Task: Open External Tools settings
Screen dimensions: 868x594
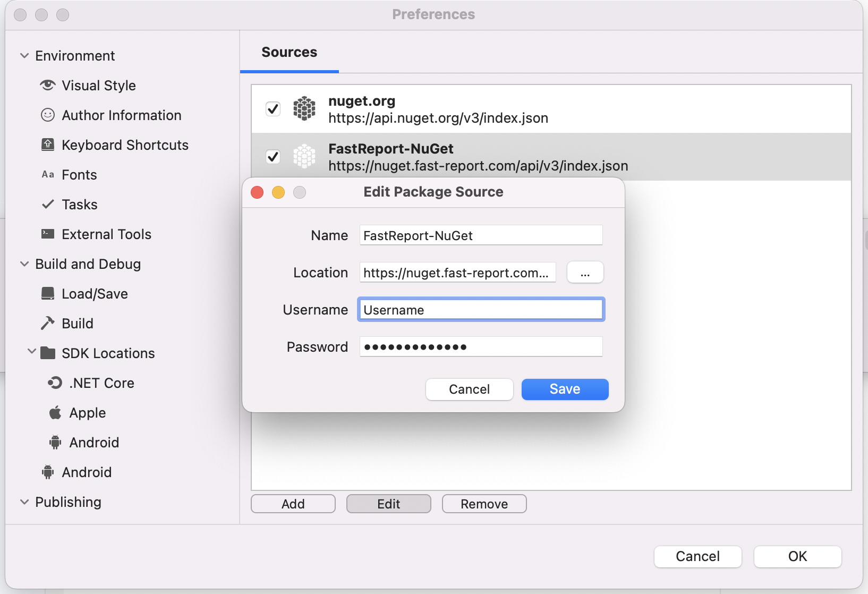Action: pos(107,234)
